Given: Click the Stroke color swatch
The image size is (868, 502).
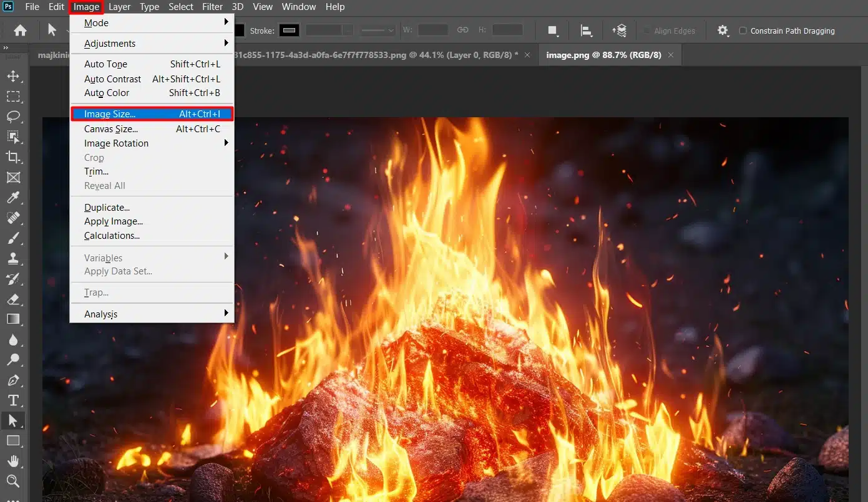Looking at the screenshot, I should point(289,30).
